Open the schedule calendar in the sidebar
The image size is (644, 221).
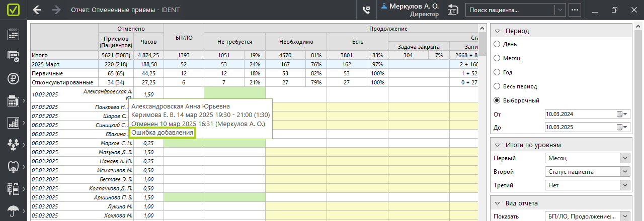pos(13,34)
